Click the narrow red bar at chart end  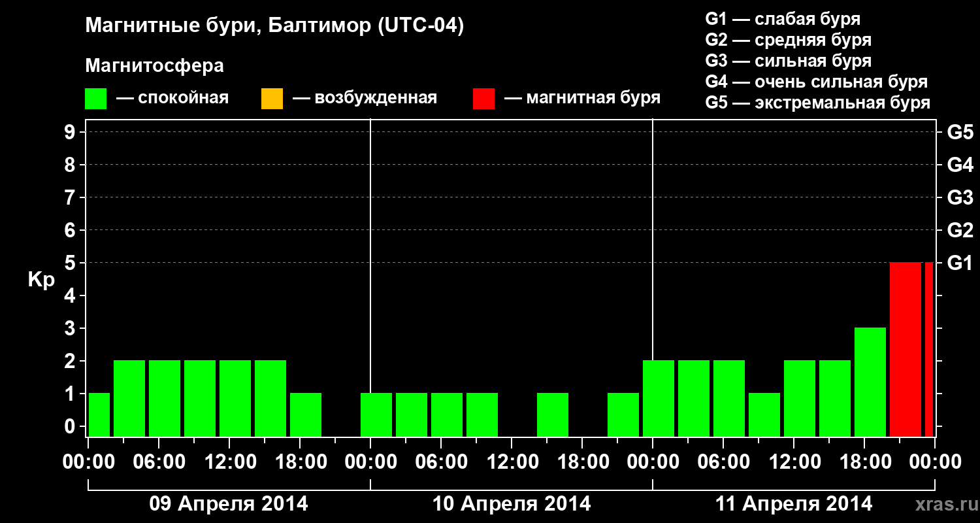[929, 349]
